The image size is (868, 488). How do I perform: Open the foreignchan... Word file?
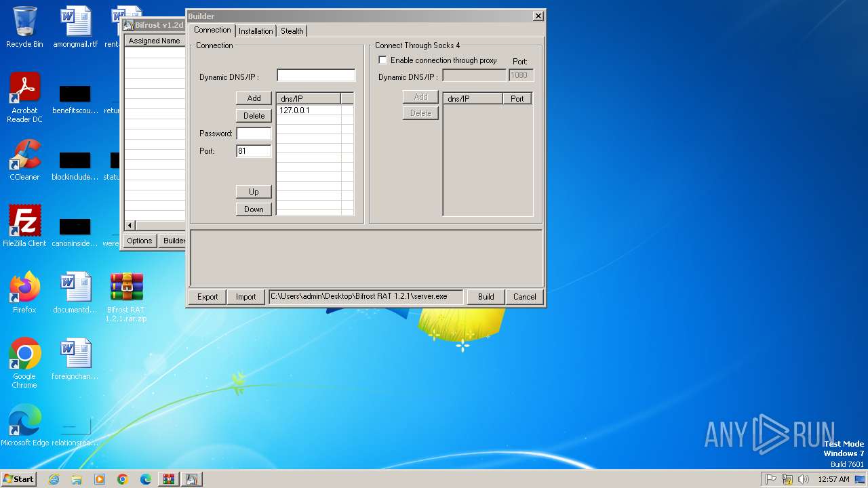click(75, 359)
